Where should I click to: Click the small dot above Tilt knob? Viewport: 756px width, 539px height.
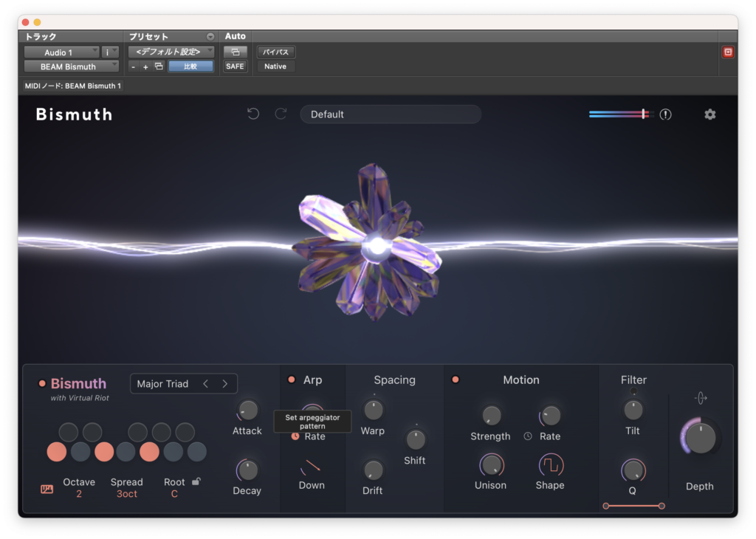633,391
